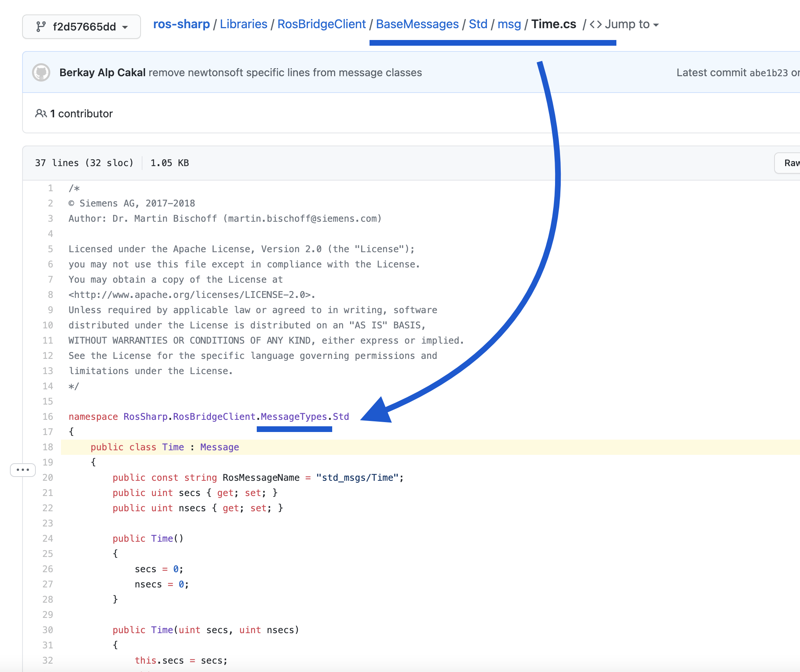
Task: Open the commit message about newtonsoft lines
Action: (285, 73)
